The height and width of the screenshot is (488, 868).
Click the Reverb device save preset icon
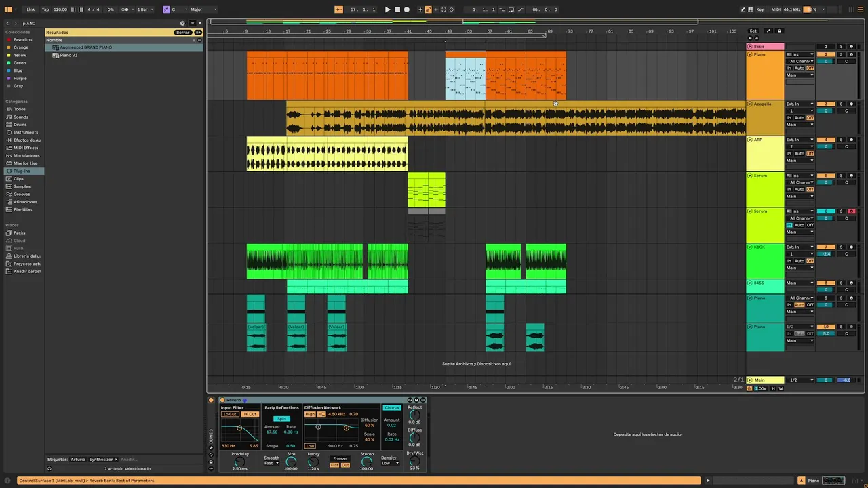[x=416, y=400]
